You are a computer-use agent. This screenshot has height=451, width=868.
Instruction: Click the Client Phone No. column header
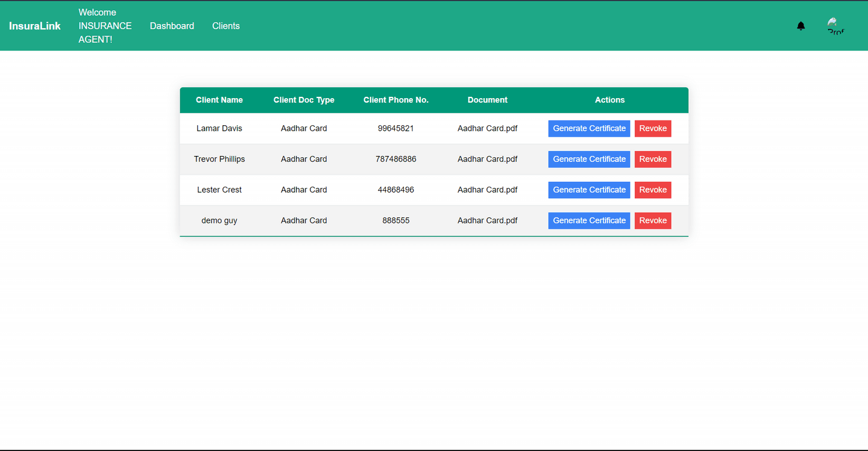click(x=396, y=100)
